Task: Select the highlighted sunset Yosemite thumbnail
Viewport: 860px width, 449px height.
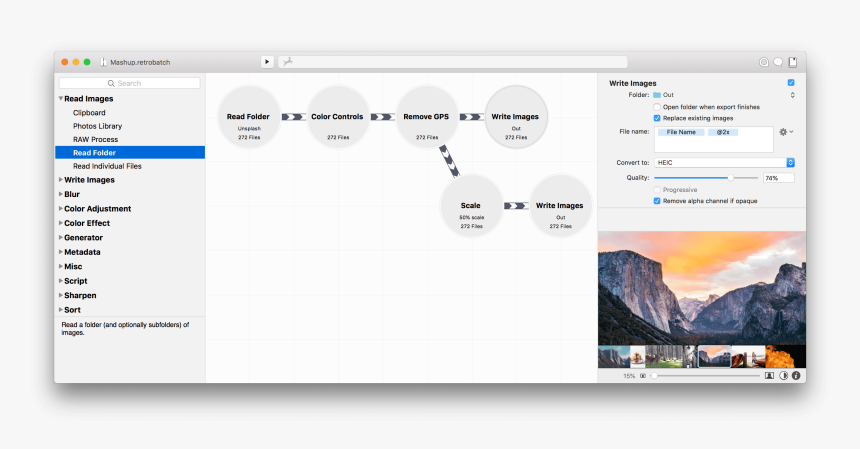Action: (715, 356)
